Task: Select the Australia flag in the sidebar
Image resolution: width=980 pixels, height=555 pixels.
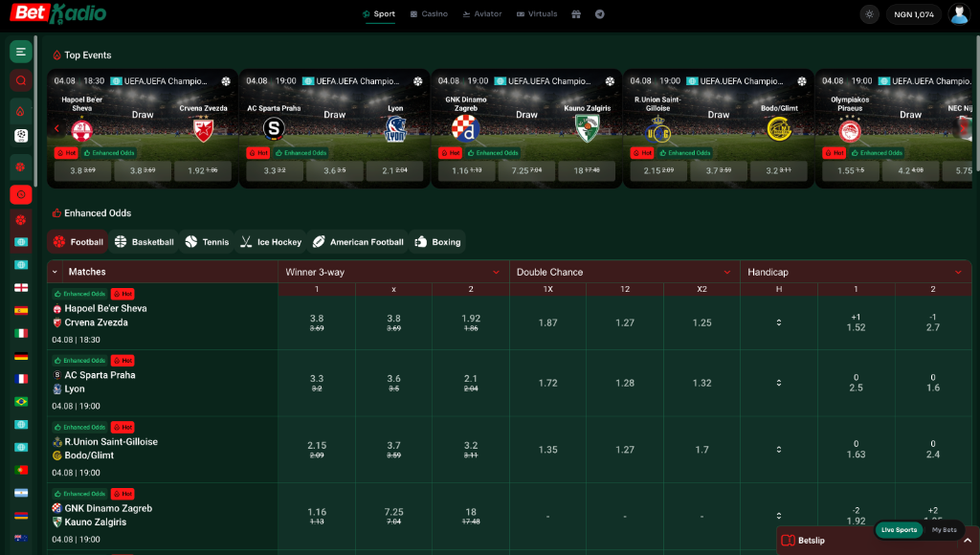Action: 21,538
